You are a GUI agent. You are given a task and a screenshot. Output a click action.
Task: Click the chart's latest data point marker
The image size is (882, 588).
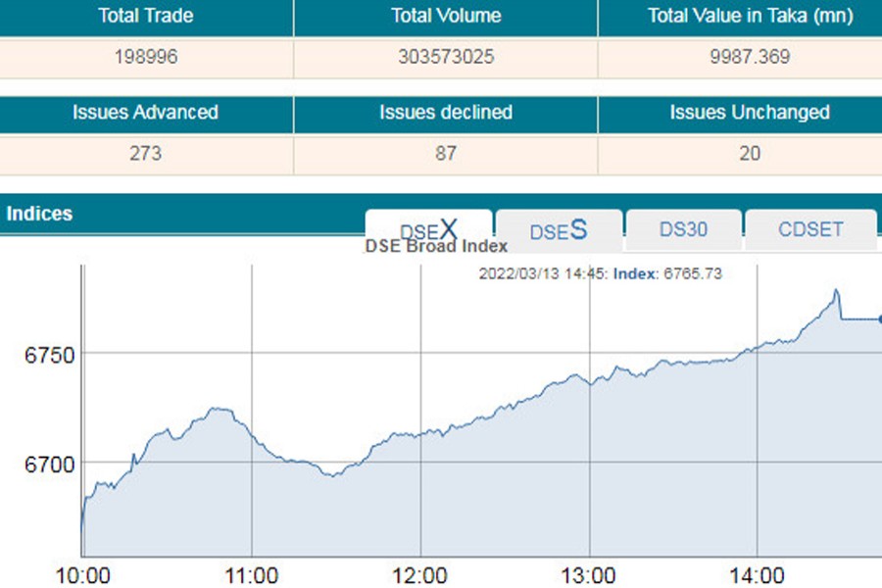[x=879, y=318]
